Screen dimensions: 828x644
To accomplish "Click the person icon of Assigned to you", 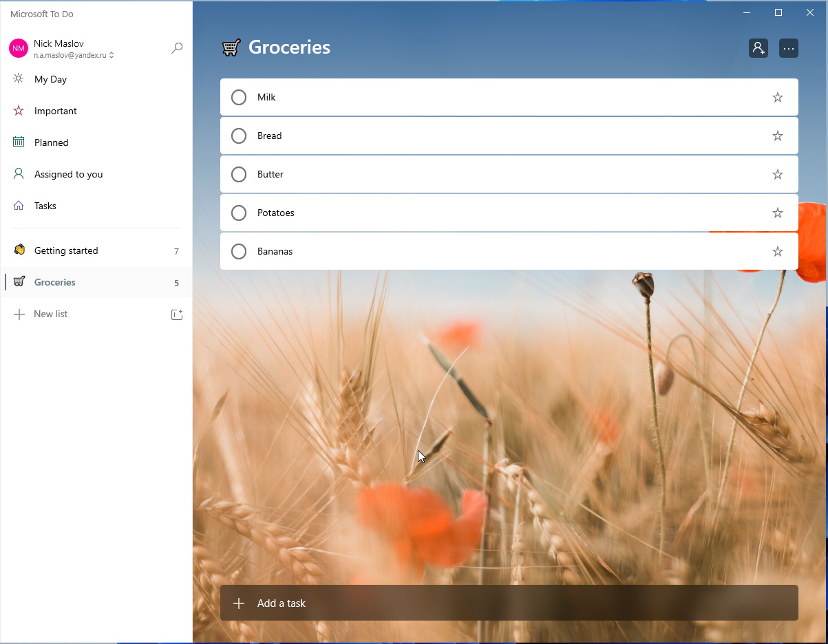I will pos(19,173).
